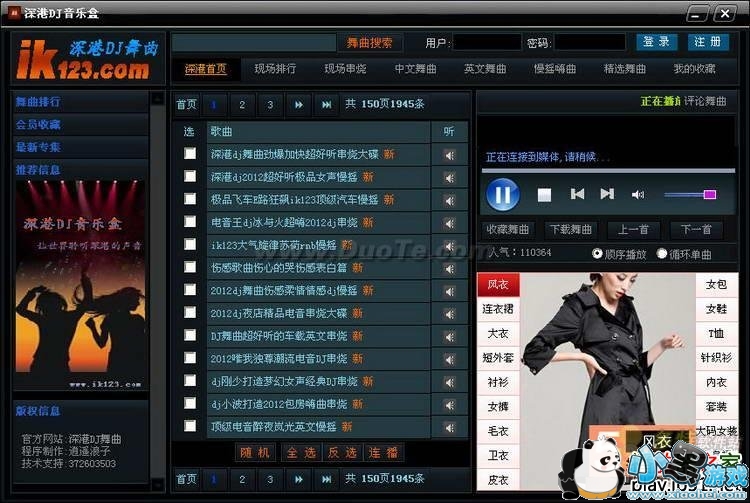Focus the 密码 password field
750x503 pixels.
pos(590,43)
